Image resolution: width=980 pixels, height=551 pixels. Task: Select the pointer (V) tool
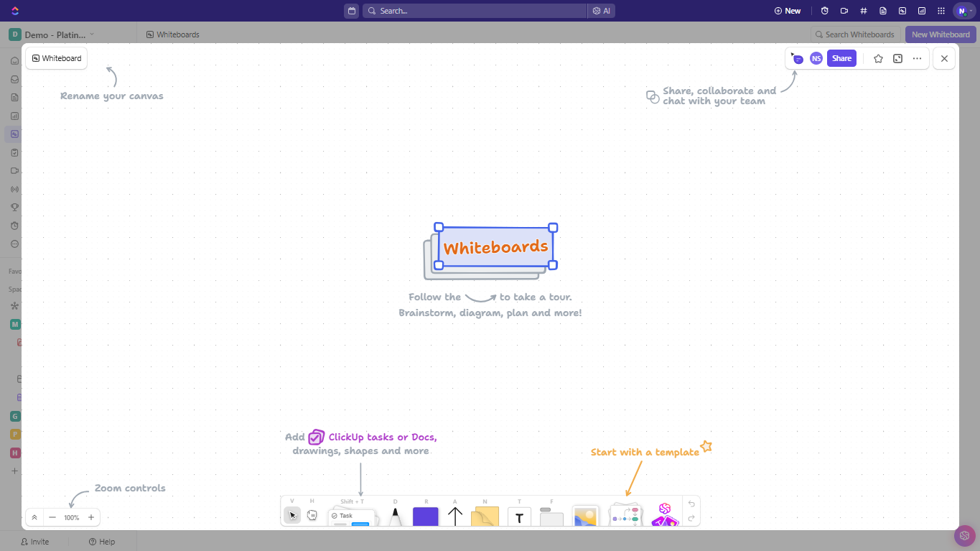point(292,515)
